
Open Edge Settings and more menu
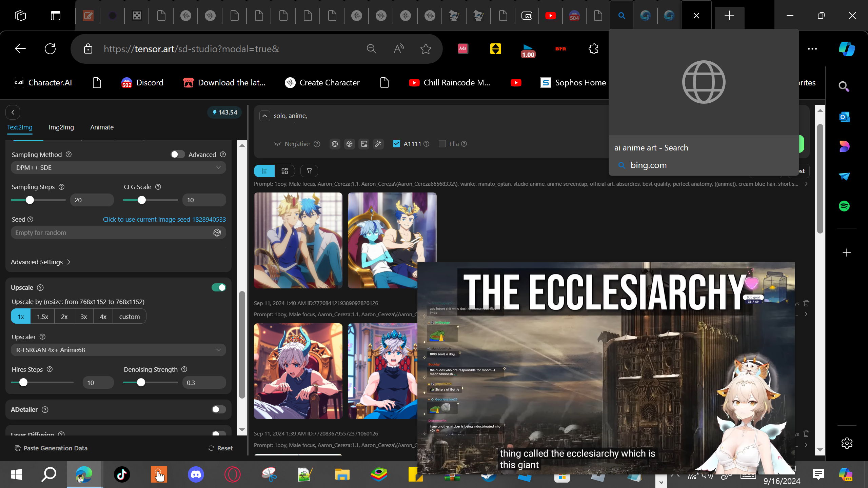coord(812,49)
